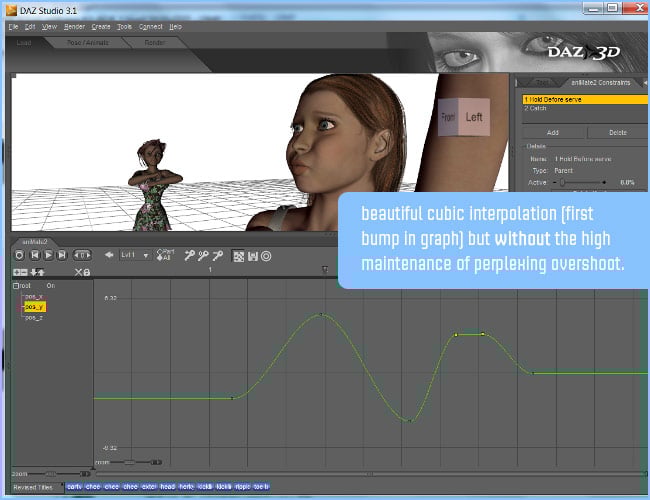Click the Add constraint button
The image size is (650, 500).
[553, 133]
